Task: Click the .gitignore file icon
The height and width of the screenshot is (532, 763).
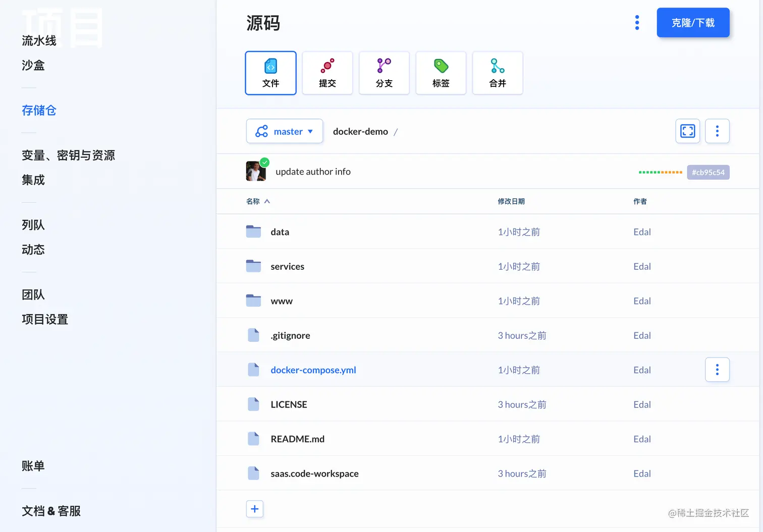Action: (253, 335)
